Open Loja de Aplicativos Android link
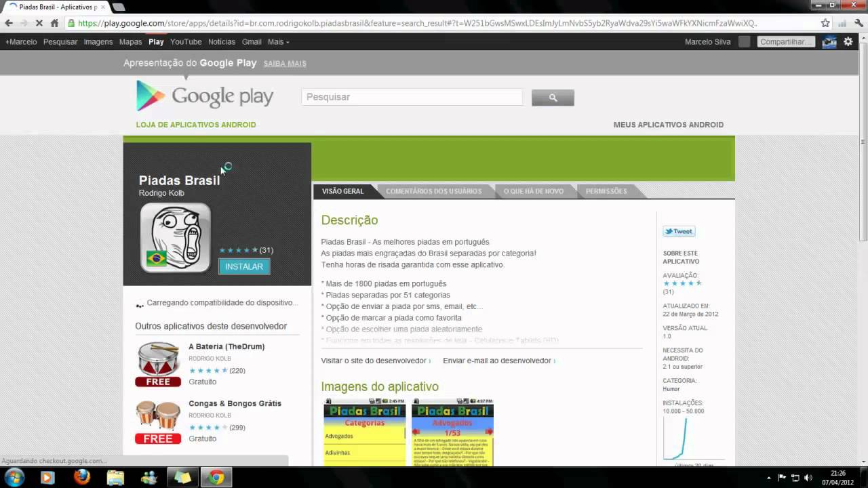 point(196,125)
